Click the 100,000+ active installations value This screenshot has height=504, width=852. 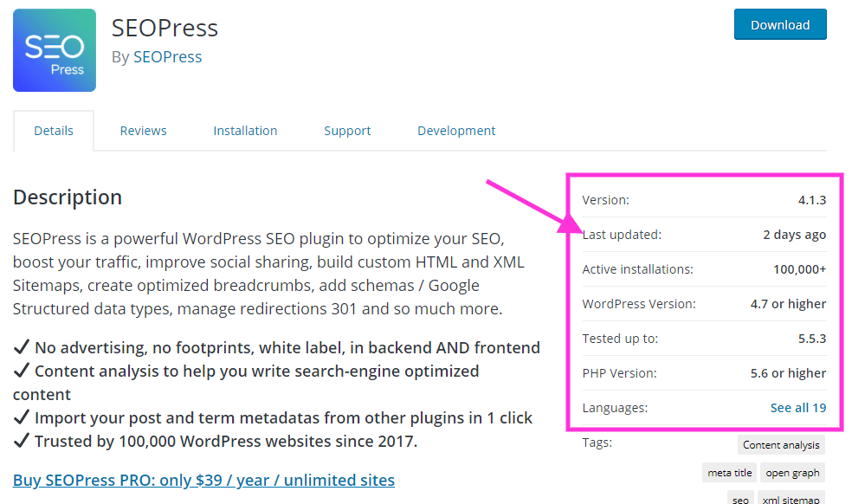pyautogui.click(x=799, y=269)
